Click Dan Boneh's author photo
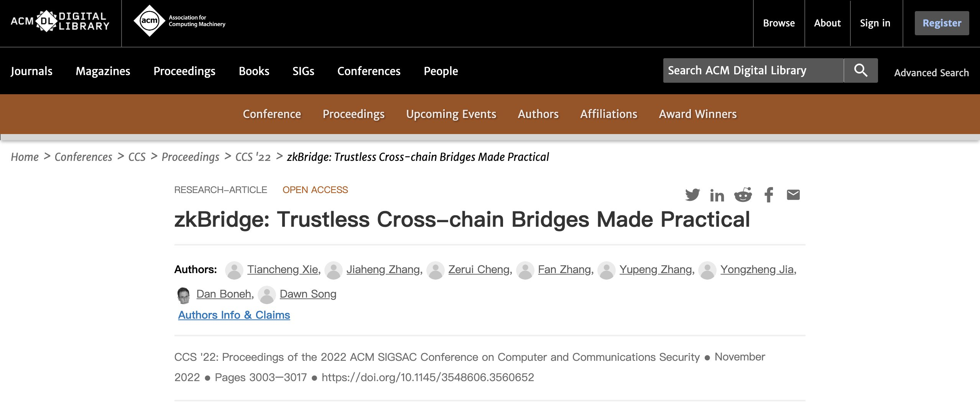Screen dimensions: 980x406 pyautogui.click(x=184, y=295)
